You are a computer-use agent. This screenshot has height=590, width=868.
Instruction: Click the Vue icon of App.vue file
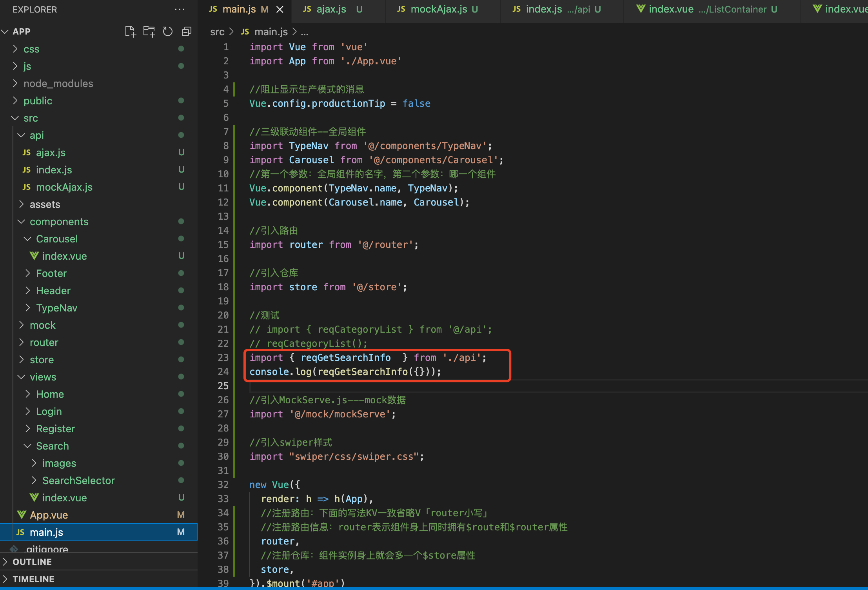click(x=22, y=515)
